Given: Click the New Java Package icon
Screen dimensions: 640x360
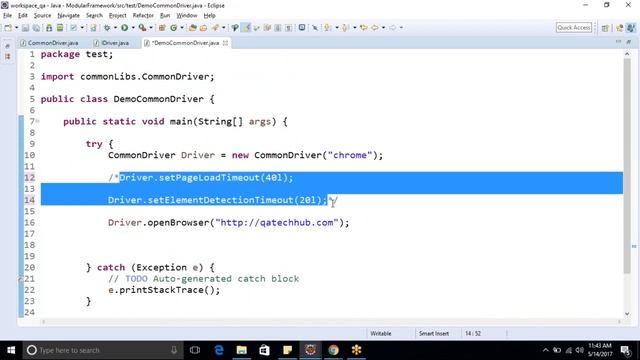Looking at the screenshot, I should (162, 28).
